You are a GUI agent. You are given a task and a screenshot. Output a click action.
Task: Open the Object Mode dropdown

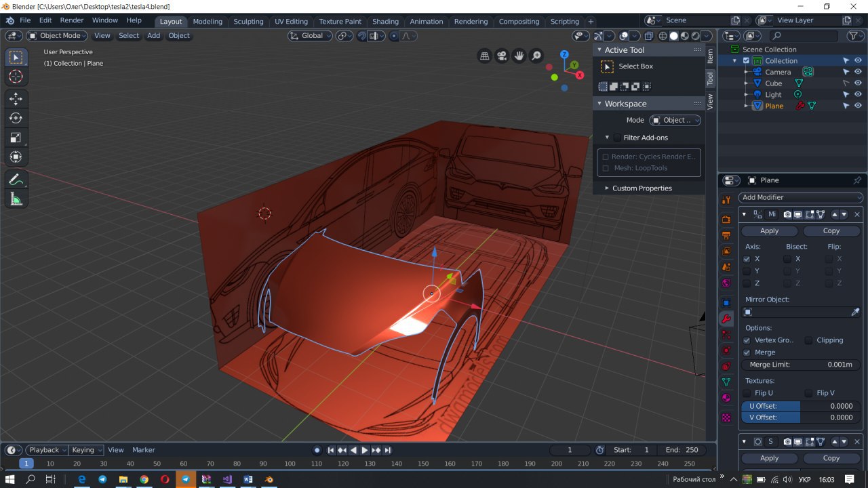(x=57, y=36)
